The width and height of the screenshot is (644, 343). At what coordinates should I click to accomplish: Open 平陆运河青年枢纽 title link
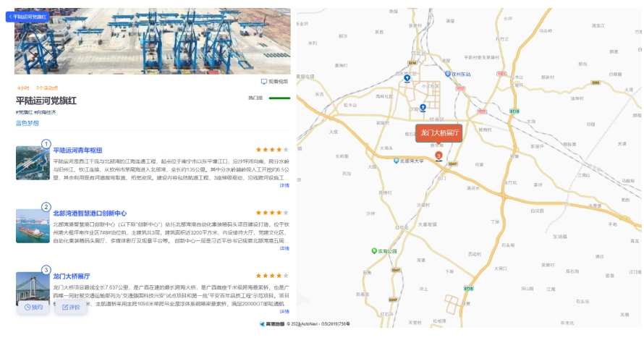click(x=77, y=151)
